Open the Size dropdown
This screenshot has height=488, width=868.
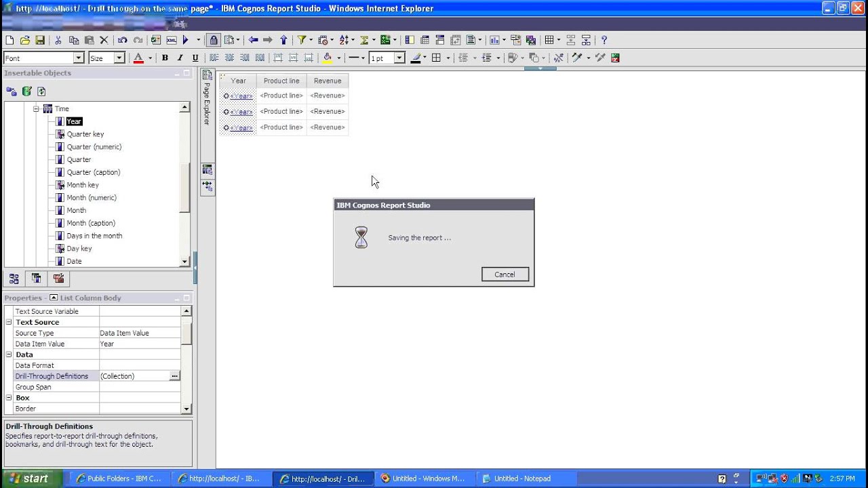pyautogui.click(x=119, y=58)
